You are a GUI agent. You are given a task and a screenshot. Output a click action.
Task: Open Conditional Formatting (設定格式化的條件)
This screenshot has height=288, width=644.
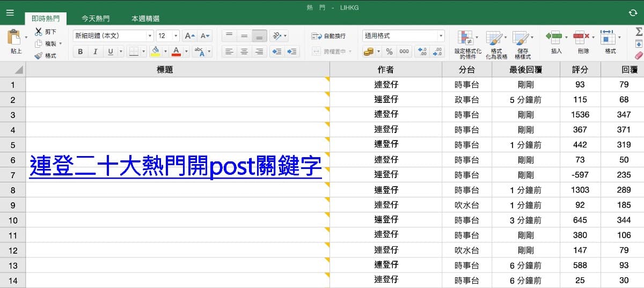coord(467,44)
